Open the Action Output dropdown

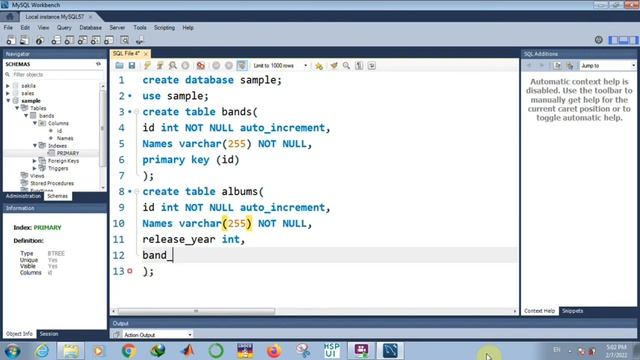tap(158, 335)
